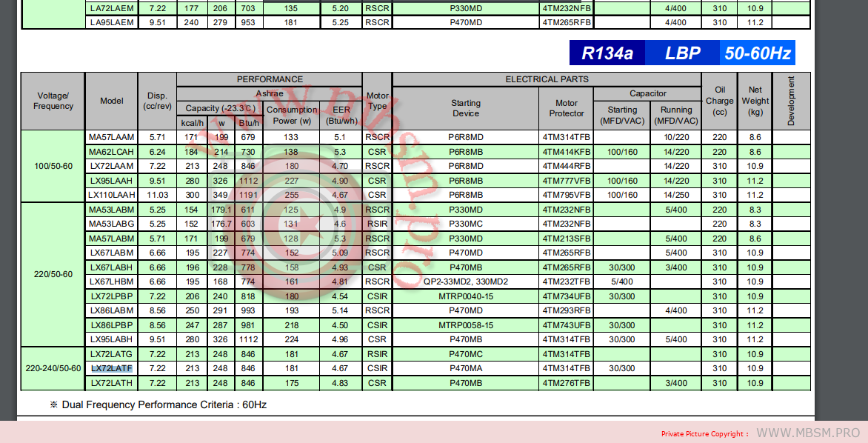
Task: Click the Motor Protector column header
Action: pos(567,108)
